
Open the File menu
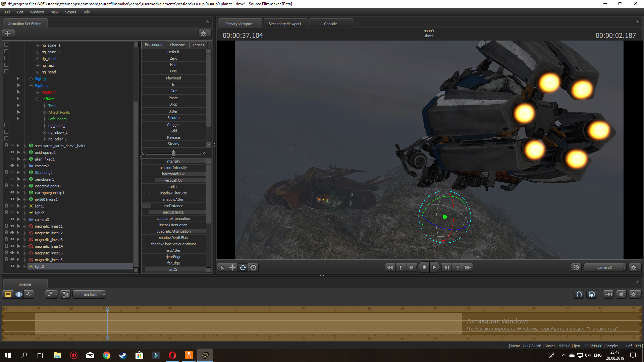point(8,12)
